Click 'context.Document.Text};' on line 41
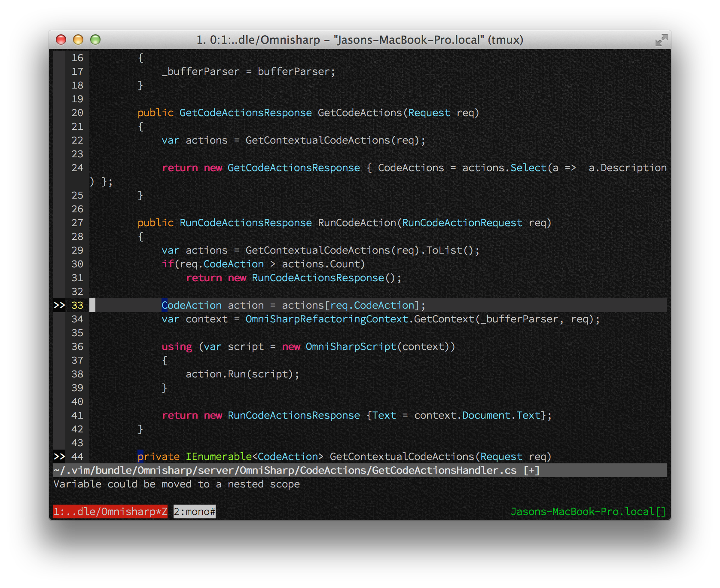 483,415
